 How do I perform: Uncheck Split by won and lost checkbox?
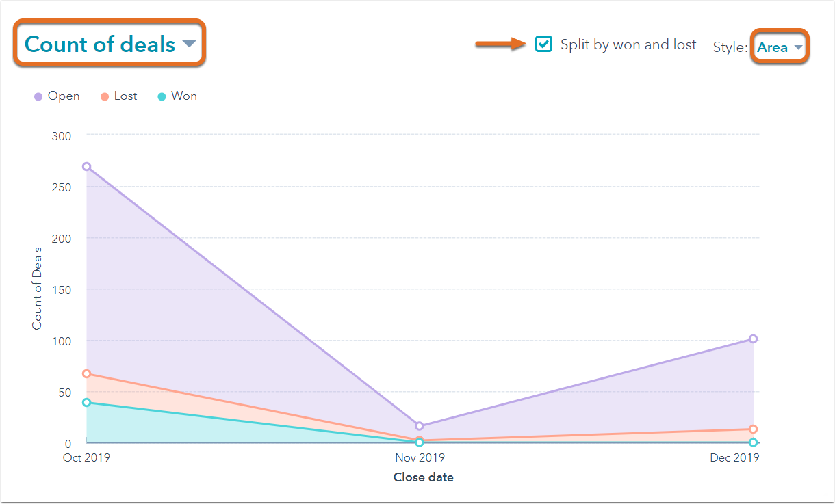pyautogui.click(x=543, y=44)
